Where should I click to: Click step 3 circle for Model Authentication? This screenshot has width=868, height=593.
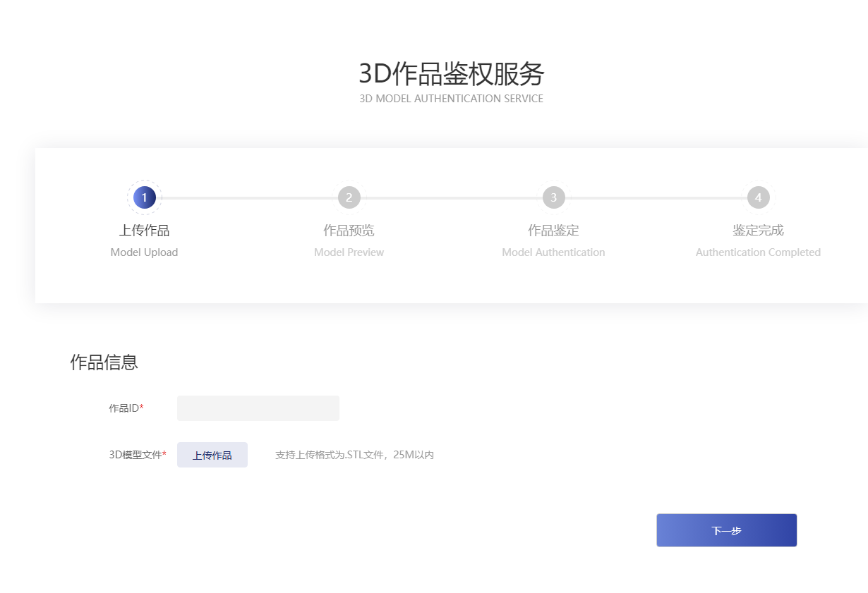pos(553,197)
